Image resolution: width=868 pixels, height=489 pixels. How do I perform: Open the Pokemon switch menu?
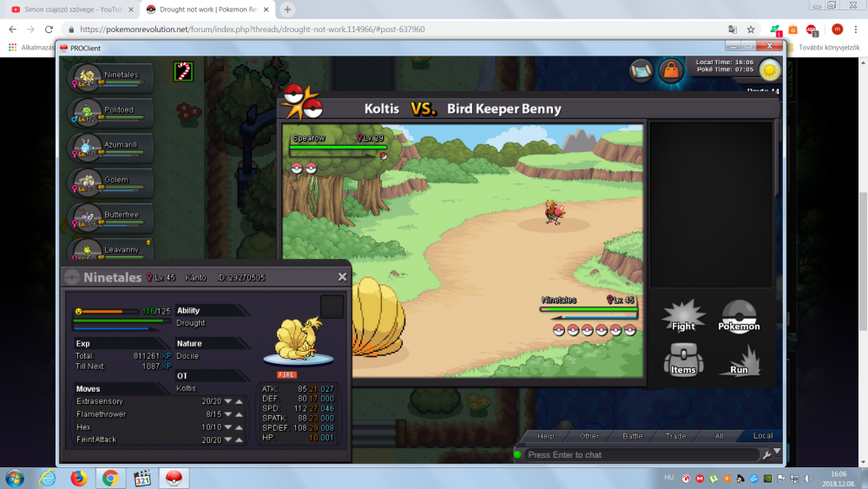tap(739, 316)
